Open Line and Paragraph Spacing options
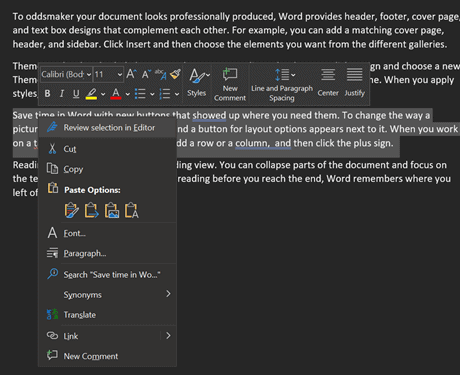The image size is (460, 375). (282, 84)
